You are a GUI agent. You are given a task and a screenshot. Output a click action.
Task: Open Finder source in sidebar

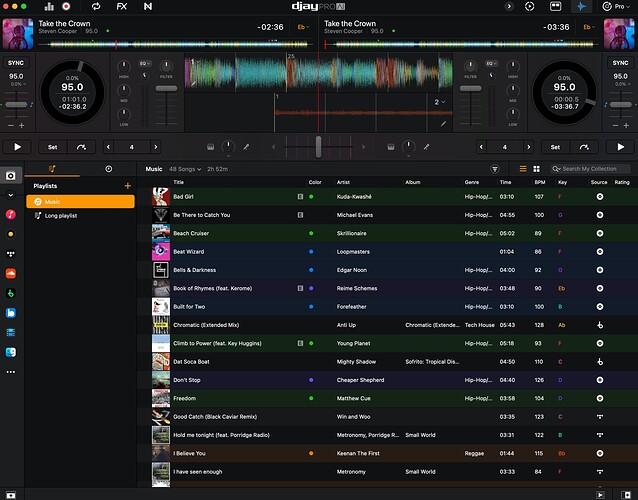point(11,352)
